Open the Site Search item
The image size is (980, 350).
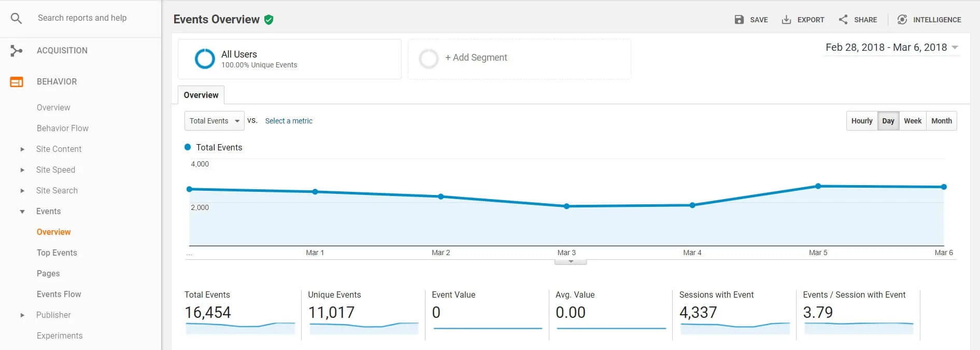pos(57,191)
